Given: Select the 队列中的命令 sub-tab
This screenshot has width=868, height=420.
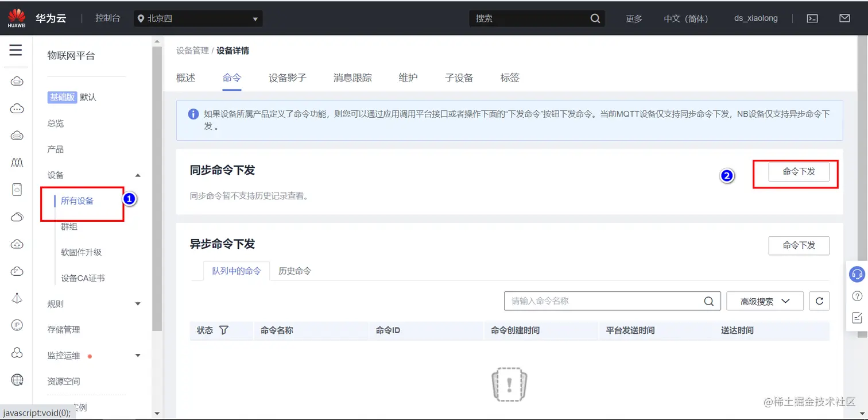Looking at the screenshot, I should (x=237, y=271).
